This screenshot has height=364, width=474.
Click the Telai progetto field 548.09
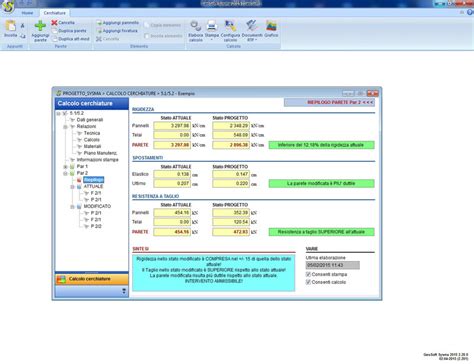pos(231,135)
